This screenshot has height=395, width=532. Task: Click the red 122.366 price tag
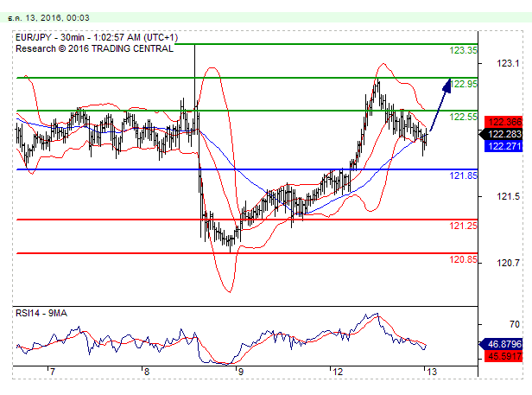(503, 122)
